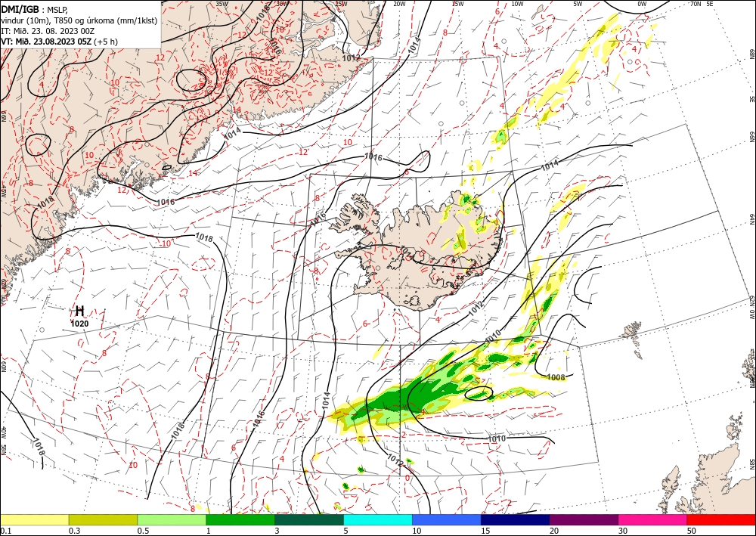This screenshot has height=536, width=756.
Task: Click the light yellow 0.1 legend swatch
Action: coord(34,519)
